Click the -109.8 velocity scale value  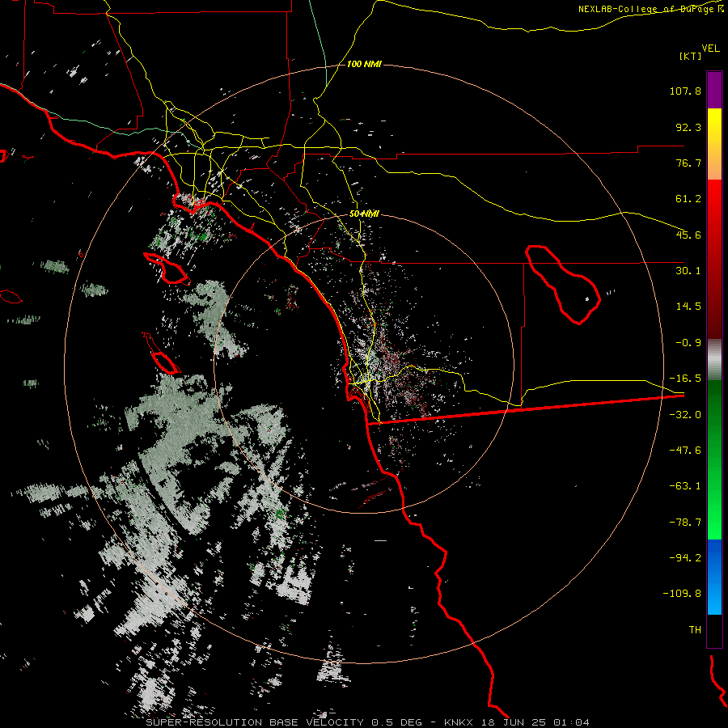pyautogui.click(x=682, y=594)
